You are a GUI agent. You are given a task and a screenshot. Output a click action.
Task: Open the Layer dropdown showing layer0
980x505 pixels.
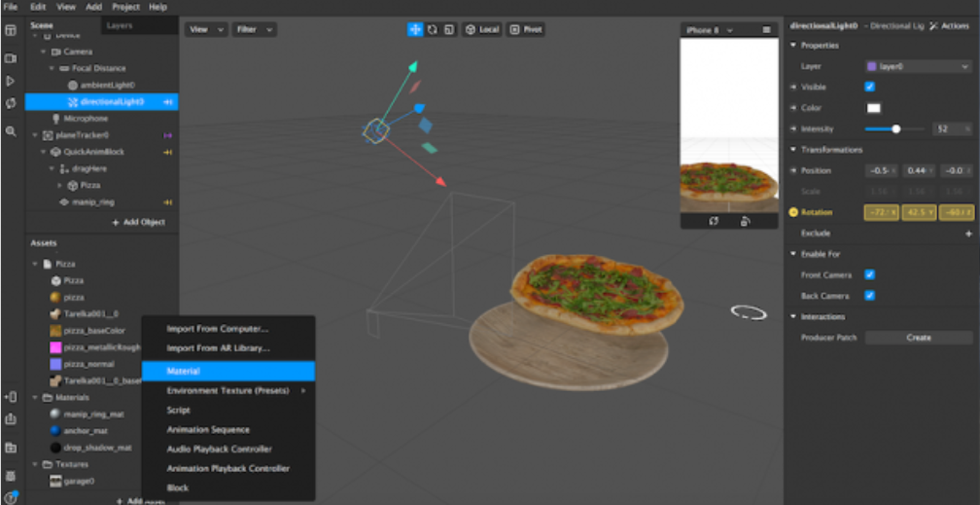918,66
